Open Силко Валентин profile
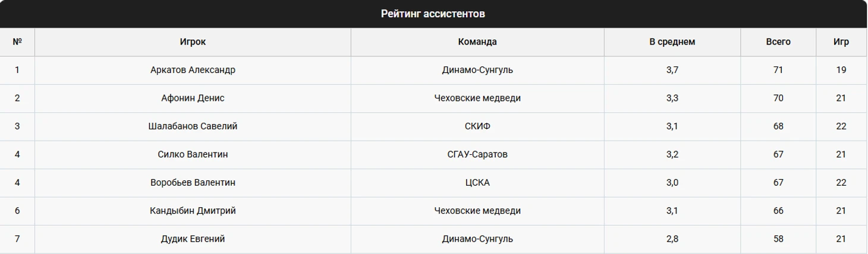868x254 pixels. [x=193, y=154]
